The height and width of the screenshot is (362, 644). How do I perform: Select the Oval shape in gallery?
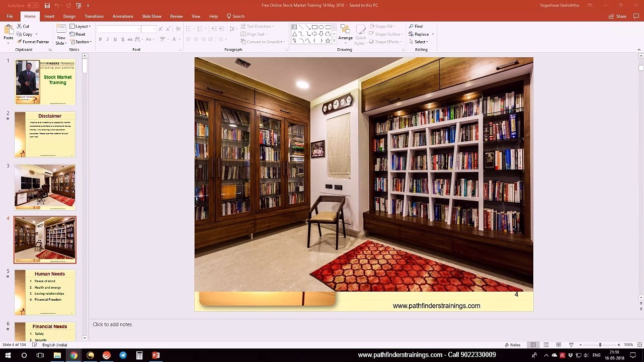point(321,27)
